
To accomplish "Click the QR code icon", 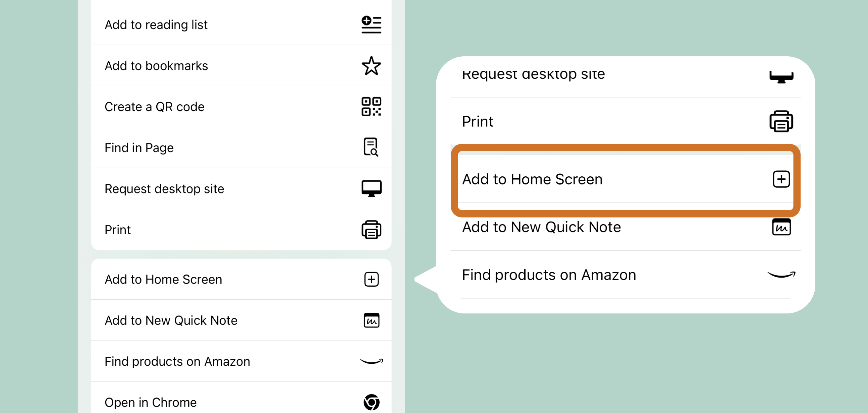I will (x=371, y=107).
